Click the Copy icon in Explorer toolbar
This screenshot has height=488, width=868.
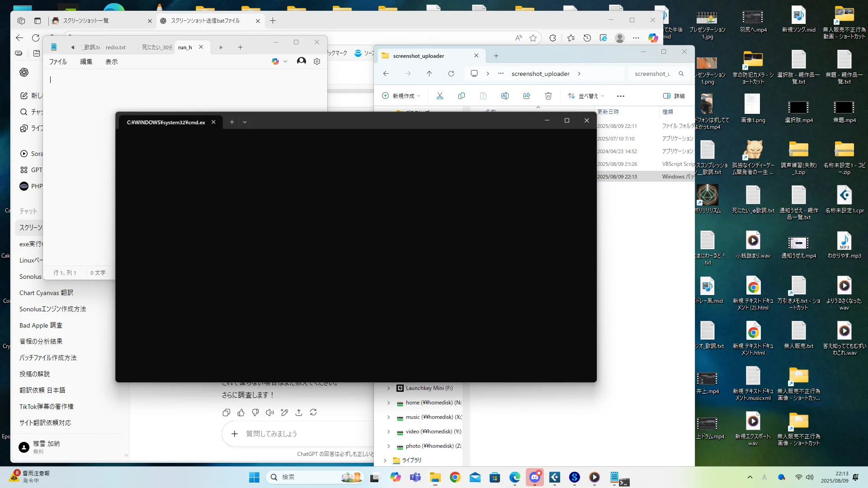(462, 96)
